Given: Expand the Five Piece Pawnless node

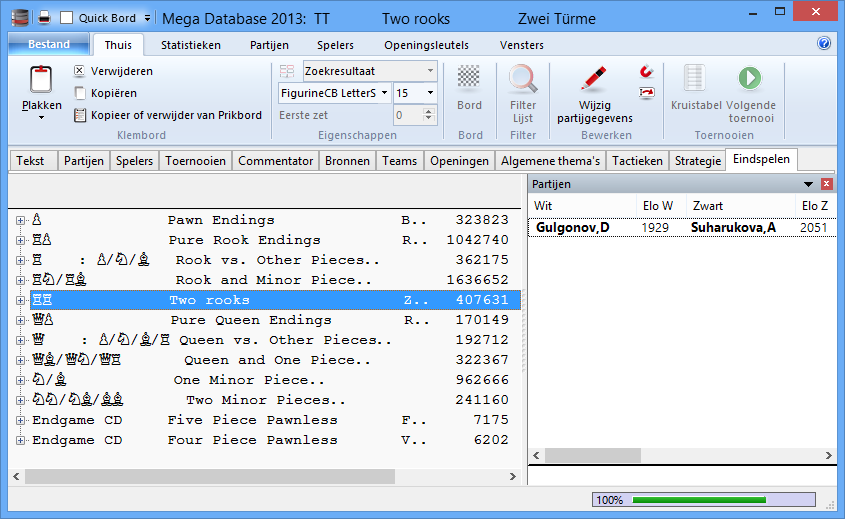Looking at the screenshot, I should [20, 420].
